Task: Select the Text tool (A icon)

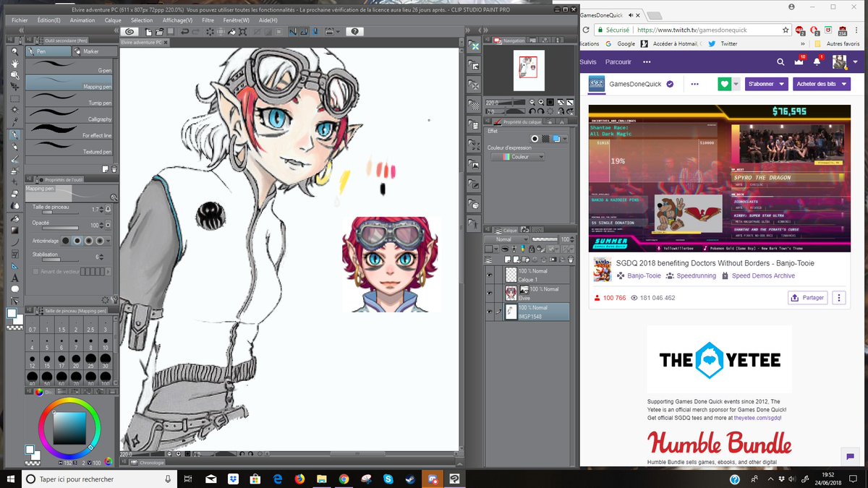Action: tap(14, 278)
